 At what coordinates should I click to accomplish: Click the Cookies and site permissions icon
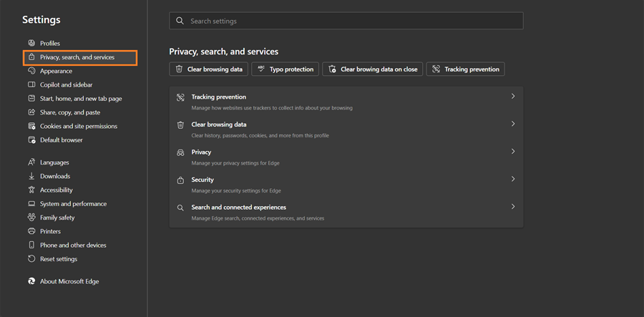(x=31, y=126)
